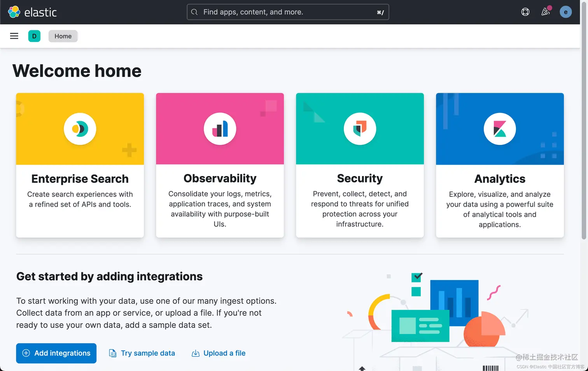Click Add integrations button

tap(56, 353)
